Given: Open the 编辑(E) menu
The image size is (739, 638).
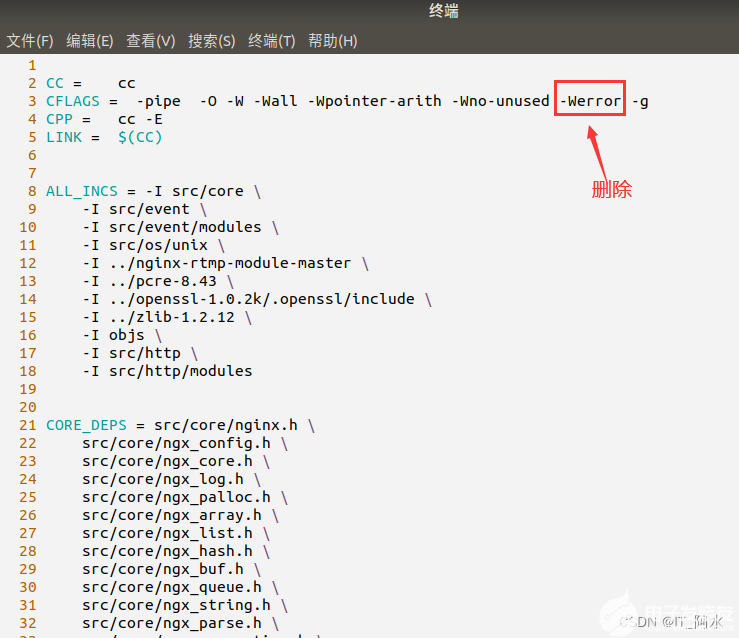Looking at the screenshot, I should pos(90,41).
